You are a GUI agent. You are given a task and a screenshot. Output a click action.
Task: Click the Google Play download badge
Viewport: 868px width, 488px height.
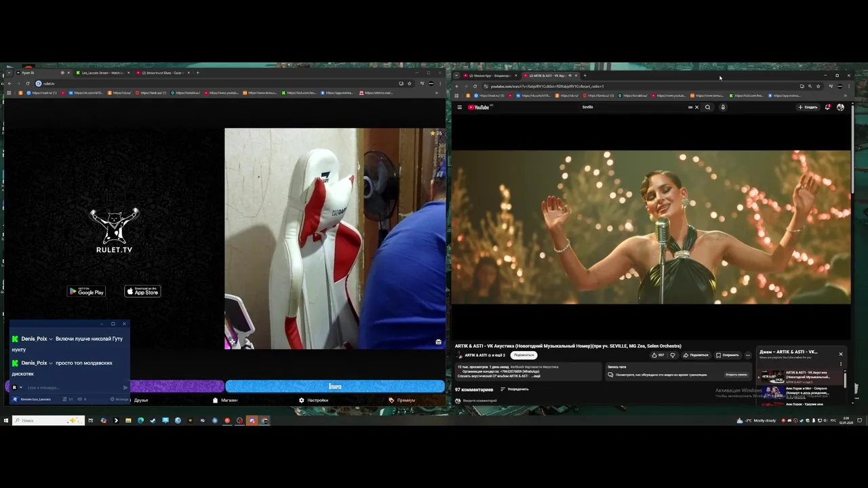click(86, 291)
